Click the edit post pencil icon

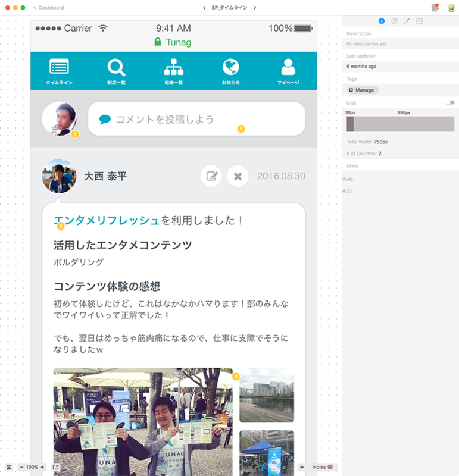(x=211, y=176)
